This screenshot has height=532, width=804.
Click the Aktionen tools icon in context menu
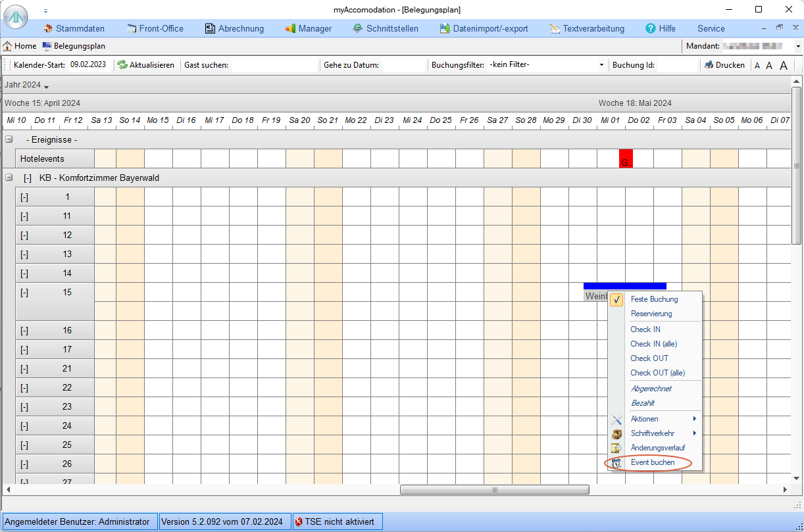pos(616,420)
